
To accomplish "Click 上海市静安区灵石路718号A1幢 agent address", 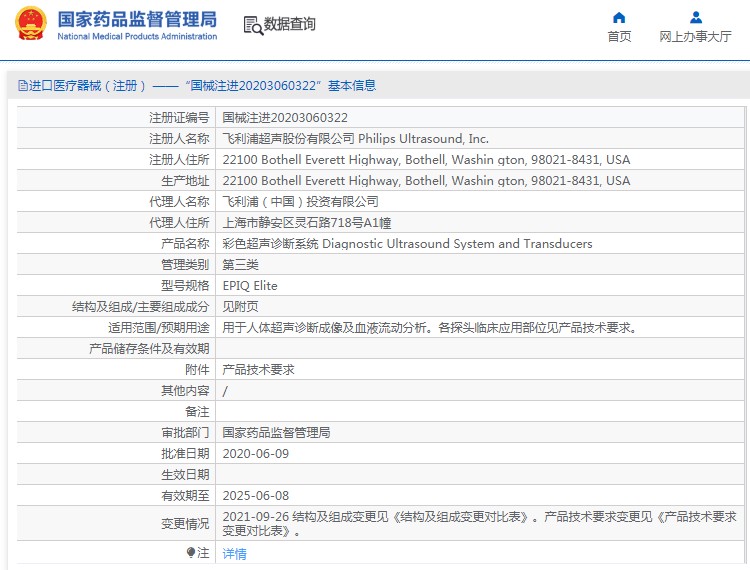I will tap(307, 223).
